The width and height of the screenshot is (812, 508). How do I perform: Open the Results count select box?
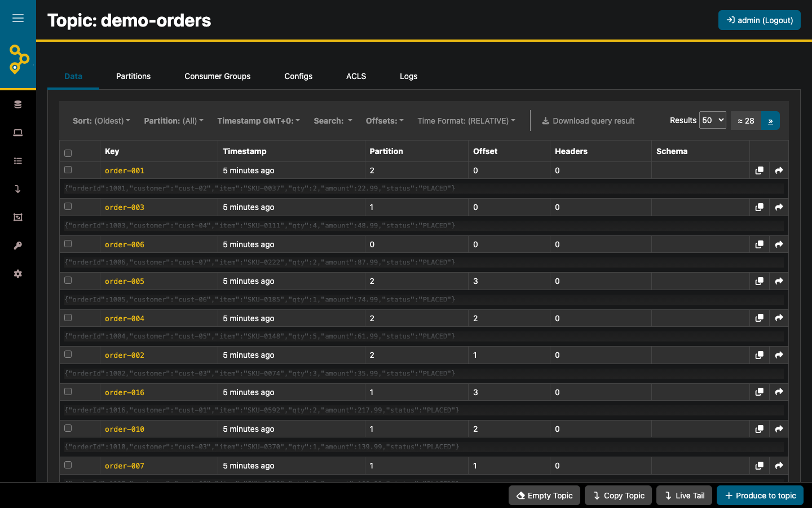(712, 120)
